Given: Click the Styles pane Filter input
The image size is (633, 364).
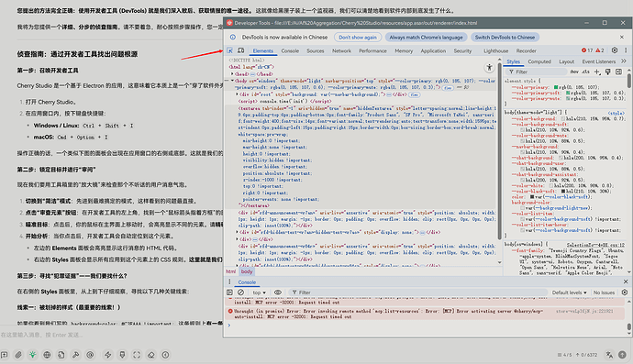Looking at the screenshot, I should [x=537, y=72].
